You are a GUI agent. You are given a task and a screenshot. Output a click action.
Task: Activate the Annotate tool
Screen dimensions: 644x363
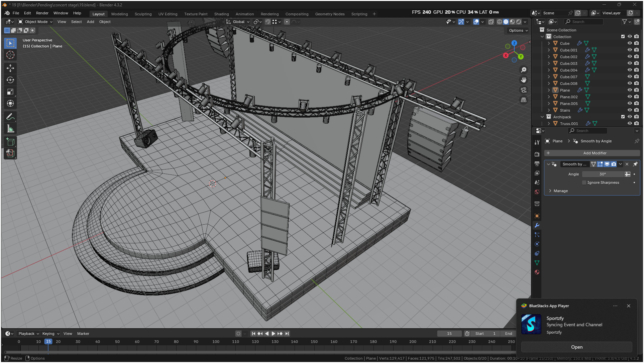pyautogui.click(x=10, y=117)
